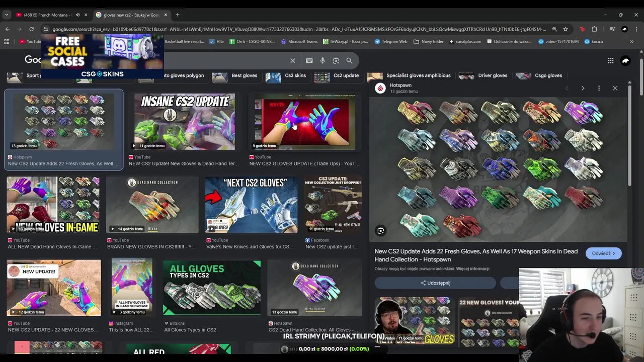Open the red-background gloves trade ups thumbnail
Image resolution: width=644 pixels, height=362 pixels.
click(x=304, y=122)
